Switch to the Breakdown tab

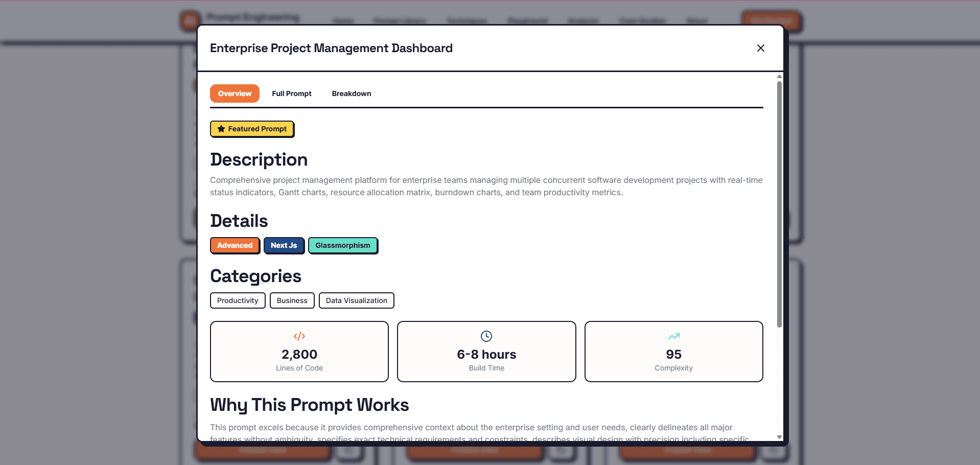click(x=351, y=94)
